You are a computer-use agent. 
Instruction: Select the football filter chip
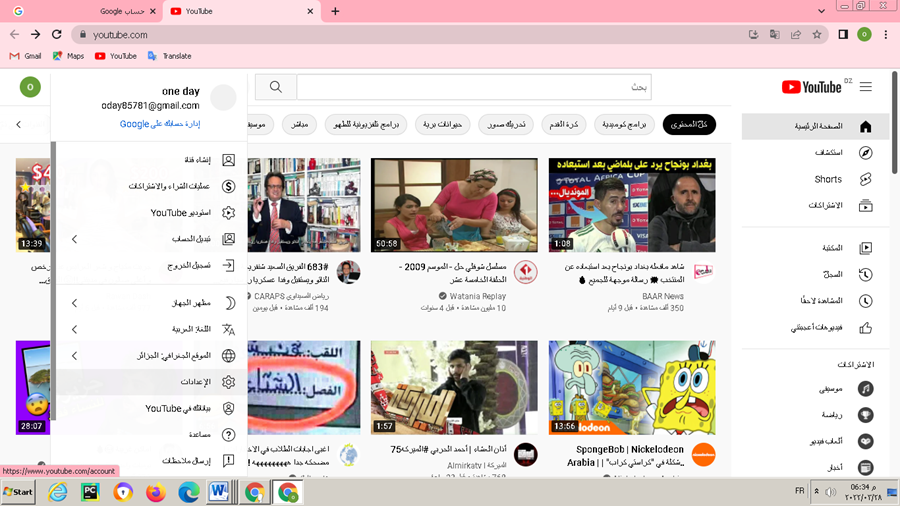(564, 124)
